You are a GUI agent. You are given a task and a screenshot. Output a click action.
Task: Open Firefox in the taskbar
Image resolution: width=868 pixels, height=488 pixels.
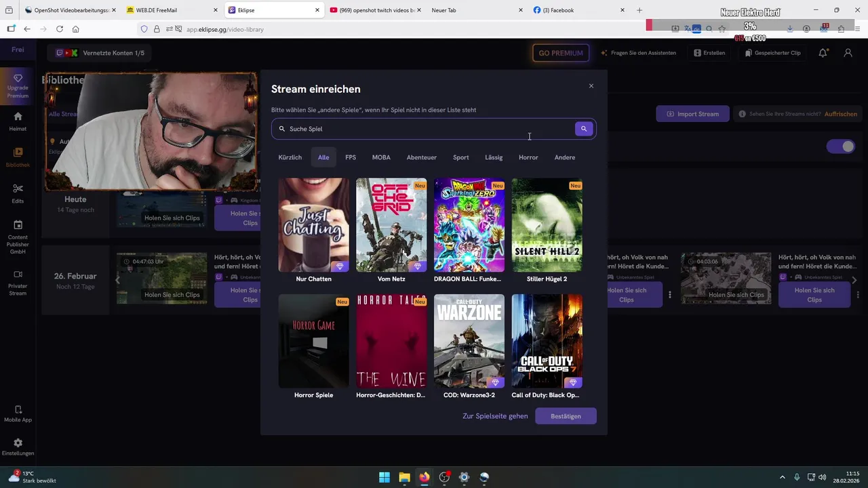point(425,477)
